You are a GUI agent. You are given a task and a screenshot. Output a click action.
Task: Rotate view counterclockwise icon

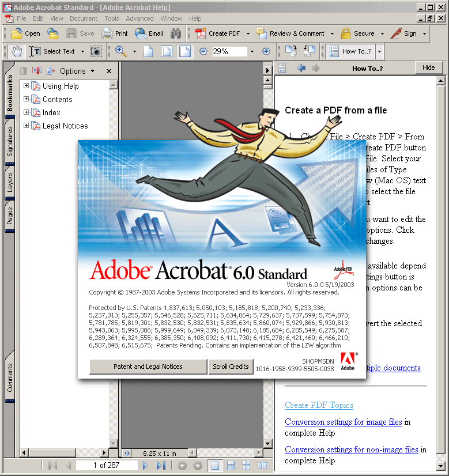(x=310, y=51)
